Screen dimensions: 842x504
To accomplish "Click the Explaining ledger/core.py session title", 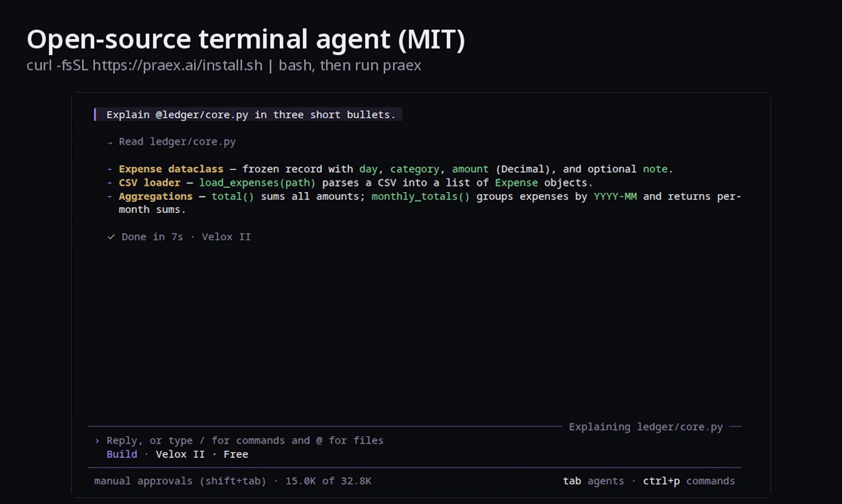I will pos(646,427).
